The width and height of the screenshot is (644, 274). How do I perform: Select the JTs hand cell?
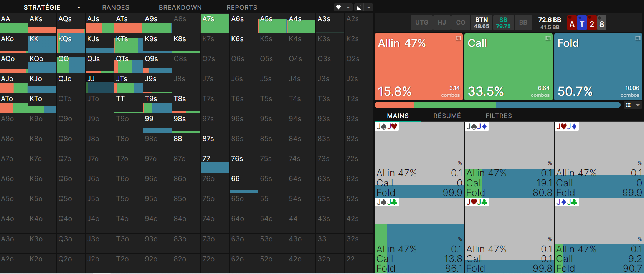point(129,83)
